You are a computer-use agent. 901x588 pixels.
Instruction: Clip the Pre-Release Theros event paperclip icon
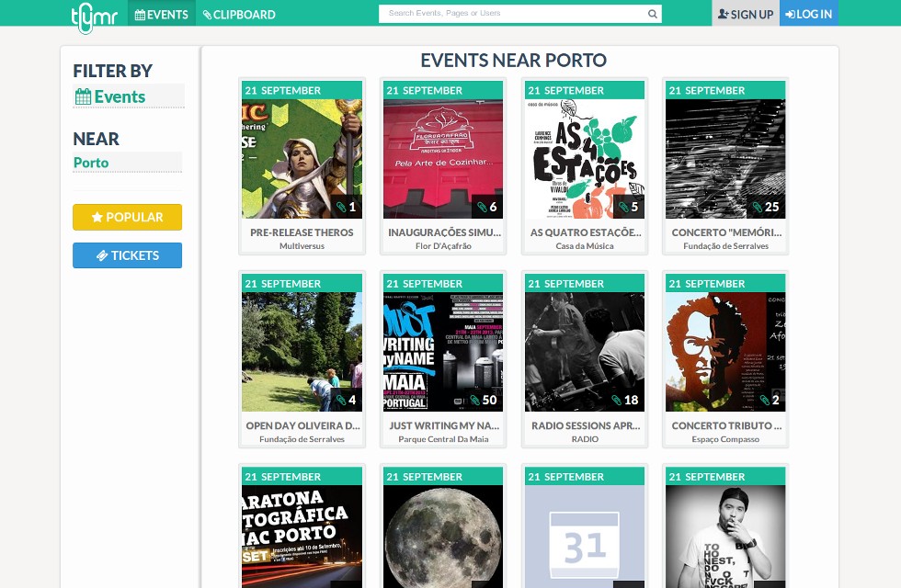(x=341, y=207)
